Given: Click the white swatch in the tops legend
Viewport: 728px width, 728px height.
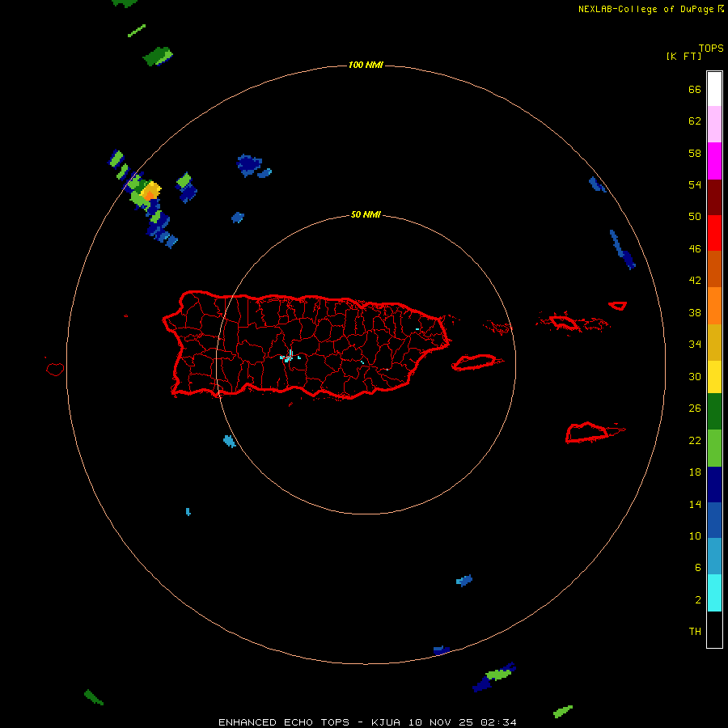Looking at the screenshot, I should coord(714,89).
